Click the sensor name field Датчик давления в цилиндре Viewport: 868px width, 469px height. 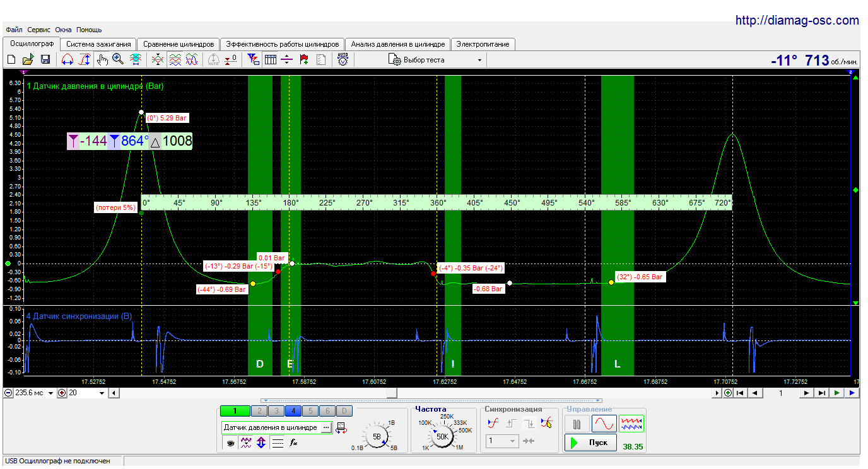271,427
